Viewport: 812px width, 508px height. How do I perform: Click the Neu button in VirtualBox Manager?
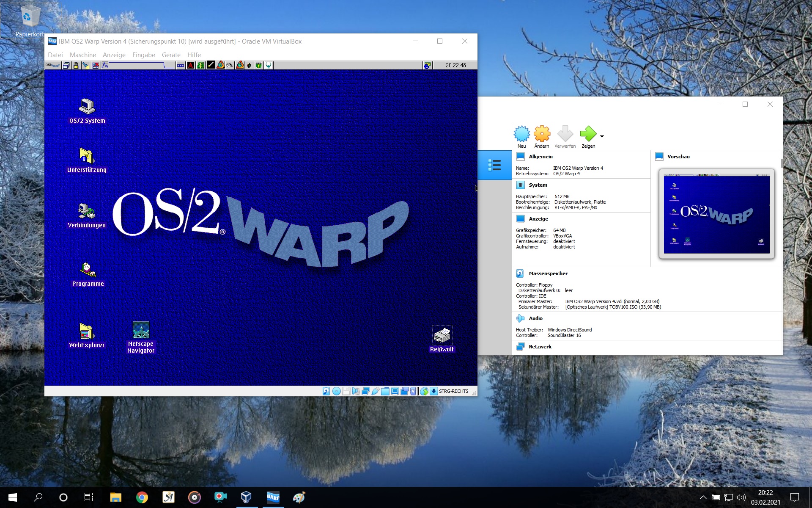click(x=522, y=137)
